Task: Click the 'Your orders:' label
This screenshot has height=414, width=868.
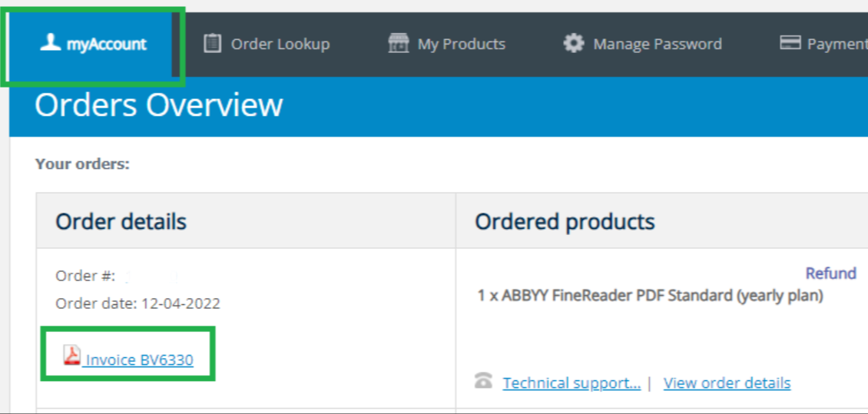Action: coord(82,164)
